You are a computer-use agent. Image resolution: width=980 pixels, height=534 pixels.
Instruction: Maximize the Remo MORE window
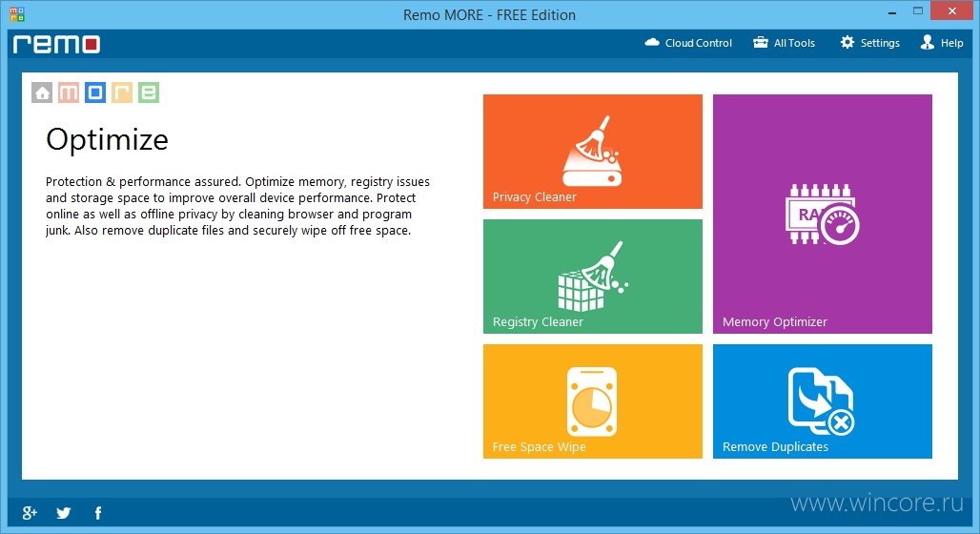[x=917, y=11]
